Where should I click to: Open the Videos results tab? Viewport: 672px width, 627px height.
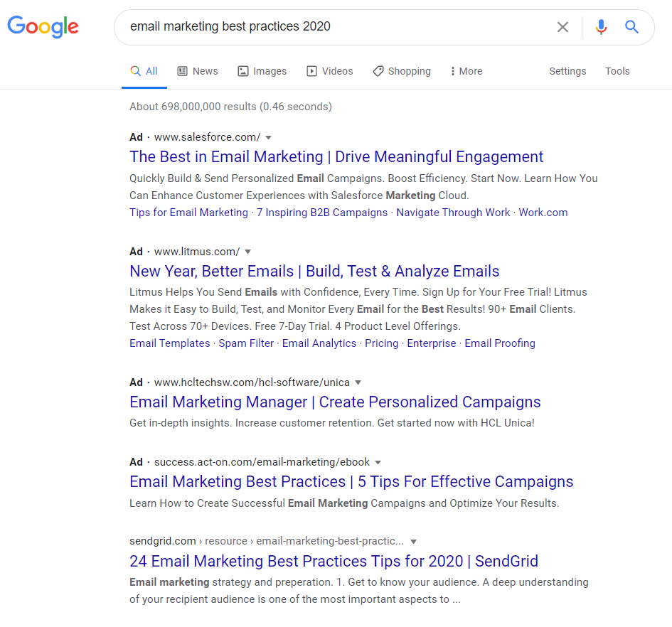tap(329, 71)
